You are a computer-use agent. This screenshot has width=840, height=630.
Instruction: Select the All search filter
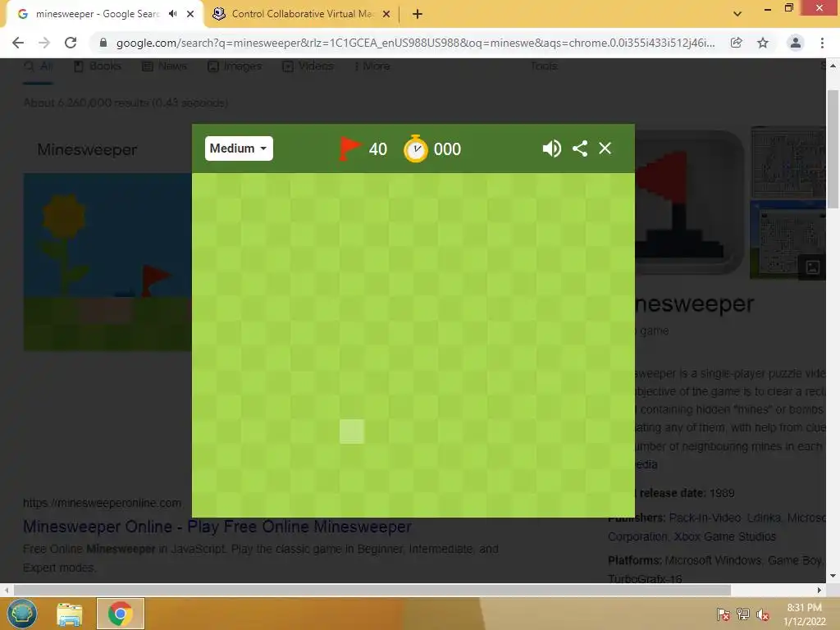pos(39,66)
